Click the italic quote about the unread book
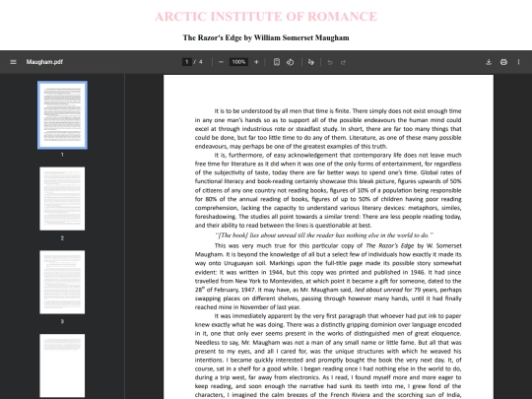This screenshot has width=532, height=399. (324, 235)
